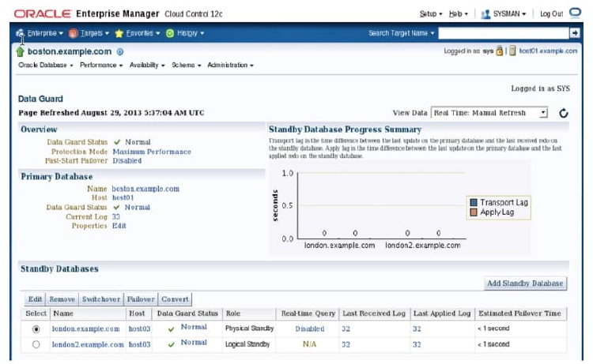
Task: Open the host01 link under Primary Database
Action: pyautogui.click(x=123, y=198)
